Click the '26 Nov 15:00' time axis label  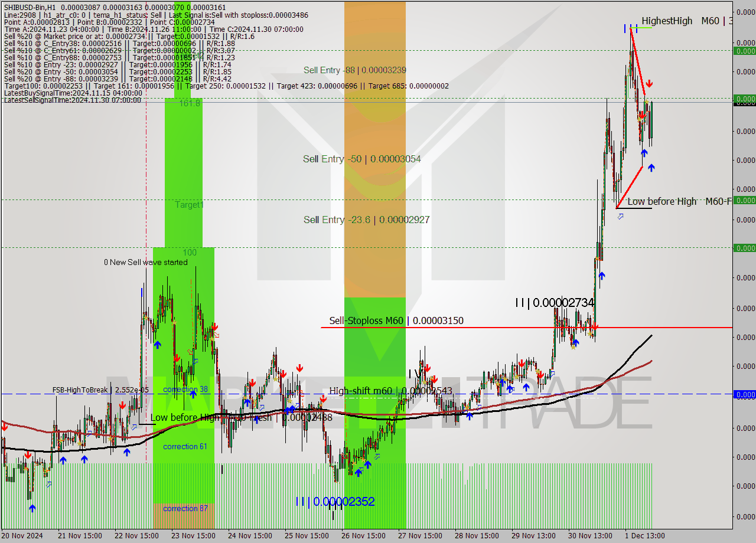(363, 536)
